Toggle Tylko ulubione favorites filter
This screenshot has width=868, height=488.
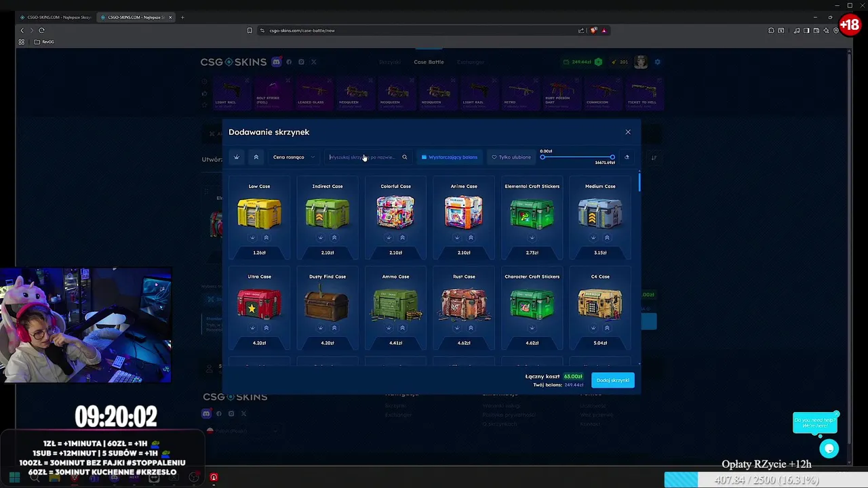coord(511,157)
